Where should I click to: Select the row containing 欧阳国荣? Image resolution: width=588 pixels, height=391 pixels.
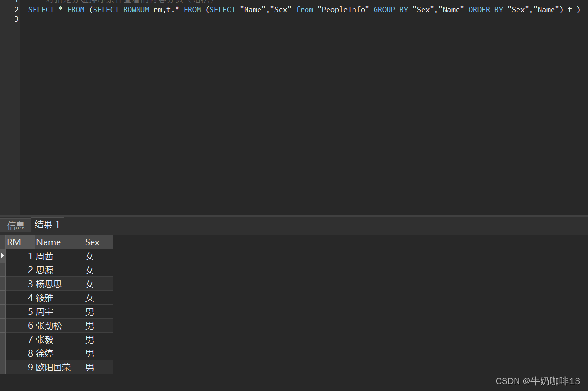[x=53, y=367]
